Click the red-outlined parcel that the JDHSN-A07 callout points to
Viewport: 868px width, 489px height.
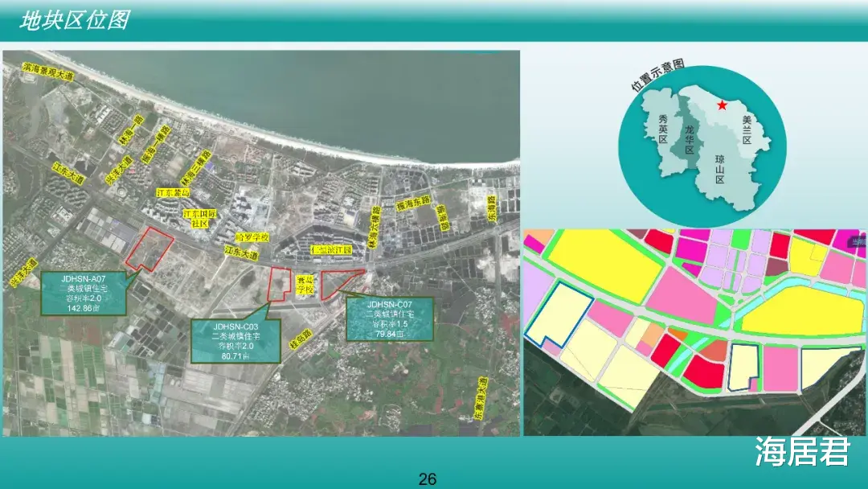coord(149,249)
